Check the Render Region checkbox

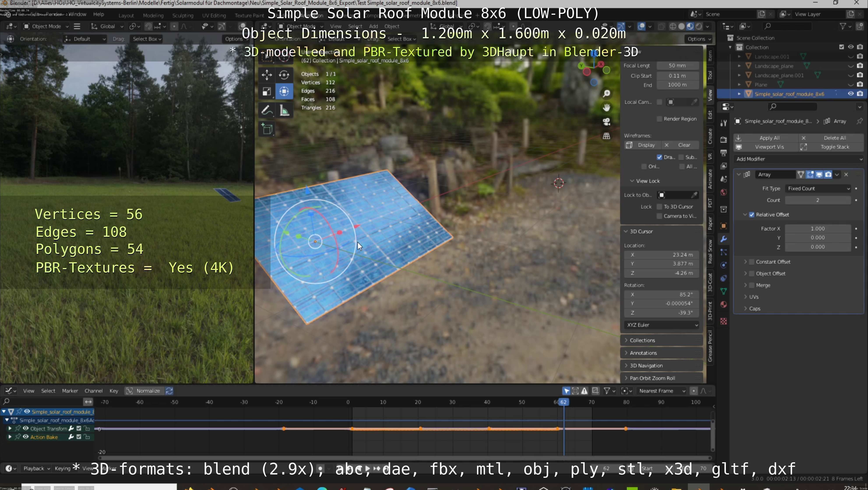659,119
